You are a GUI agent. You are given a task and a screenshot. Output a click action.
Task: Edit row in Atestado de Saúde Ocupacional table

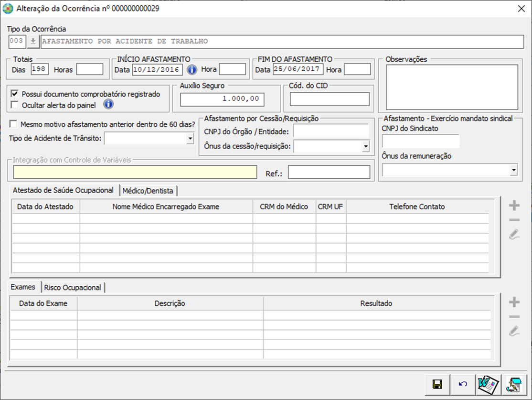pyautogui.click(x=514, y=234)
